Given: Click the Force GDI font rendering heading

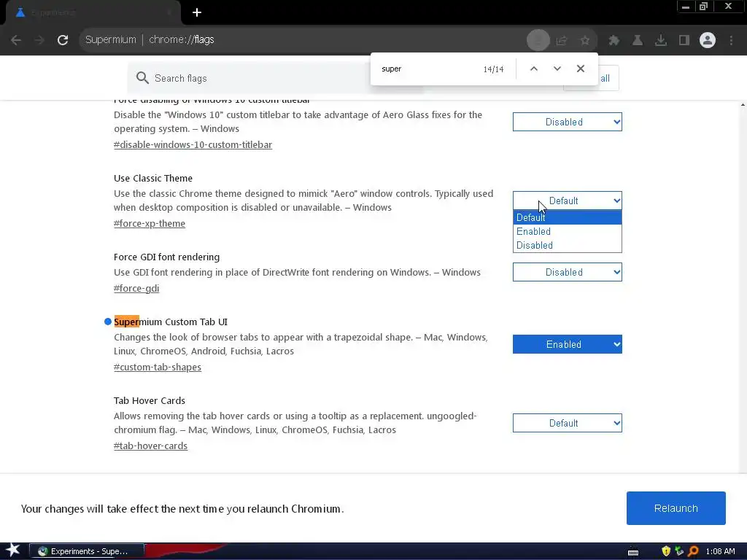Looking at the screenshot, I should (x=167, y=257).
